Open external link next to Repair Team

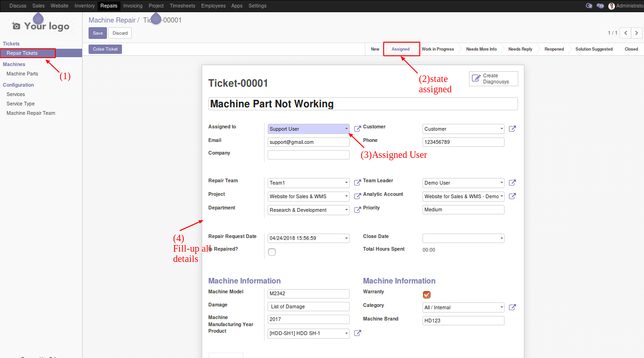[357, 183]
